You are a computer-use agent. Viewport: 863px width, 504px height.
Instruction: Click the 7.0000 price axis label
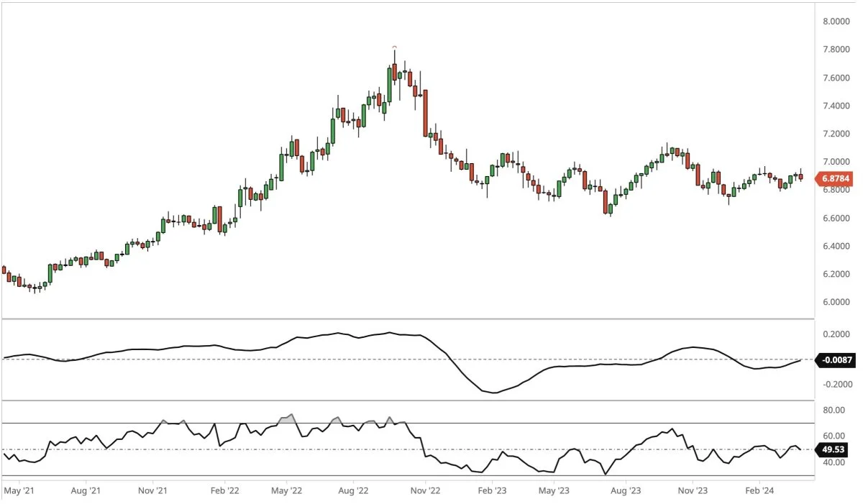(838, 162)
